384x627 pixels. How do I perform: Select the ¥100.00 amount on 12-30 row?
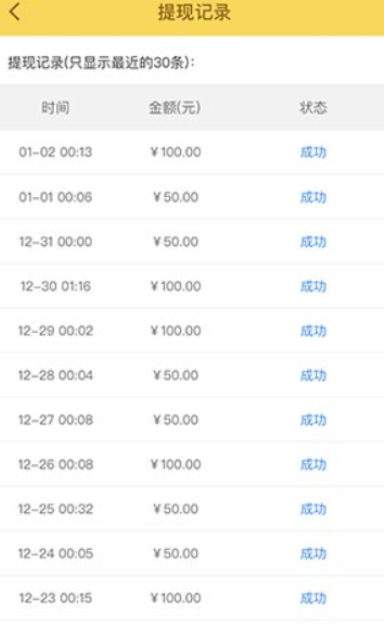click(x=175, y=286)
